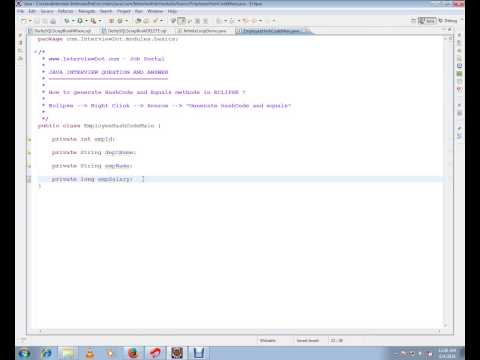Screen dimensions: 480x360
Task: Expand the Debug dropdown arrow
Action: pos(73,21)
